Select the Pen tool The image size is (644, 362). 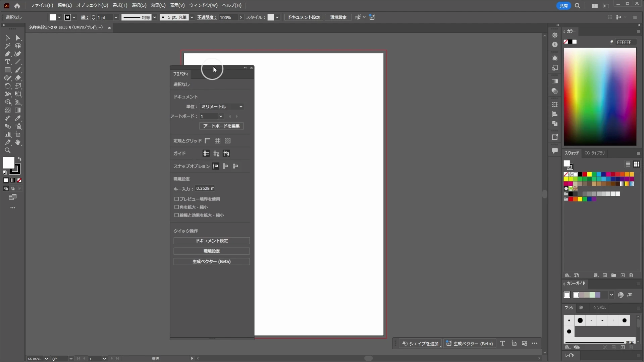(7, 54)
